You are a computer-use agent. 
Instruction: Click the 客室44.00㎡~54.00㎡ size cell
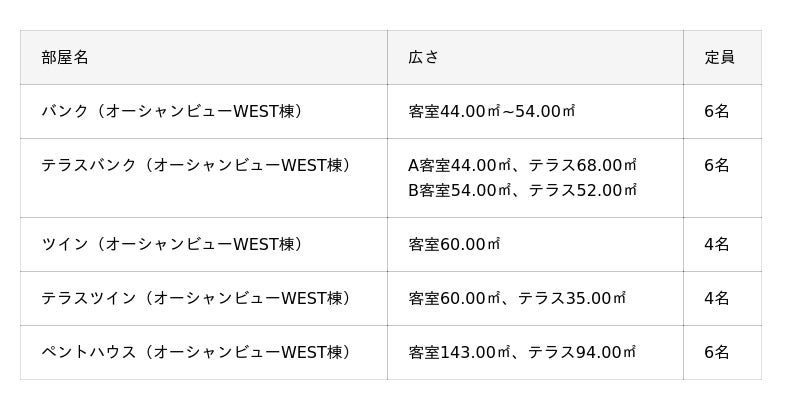[492, 112]
